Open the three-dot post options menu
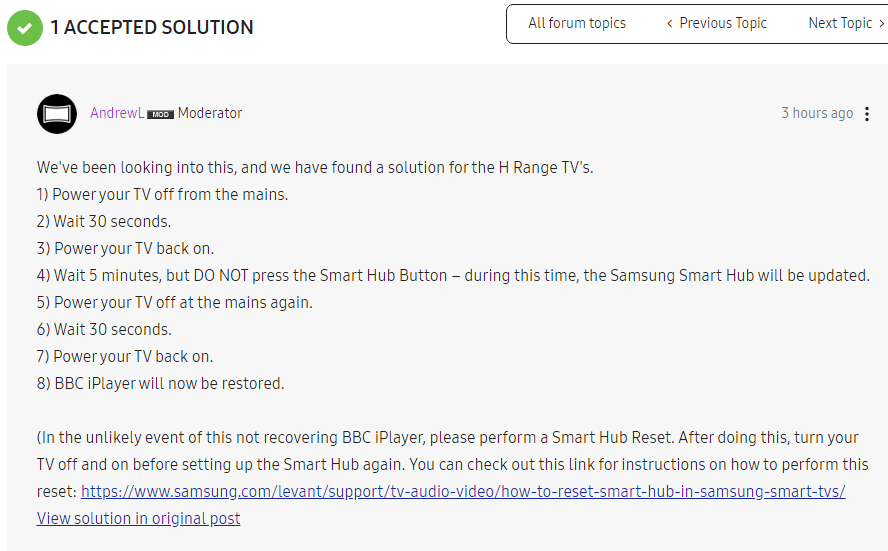The image size is (888, 551). [x=867, y=114]
